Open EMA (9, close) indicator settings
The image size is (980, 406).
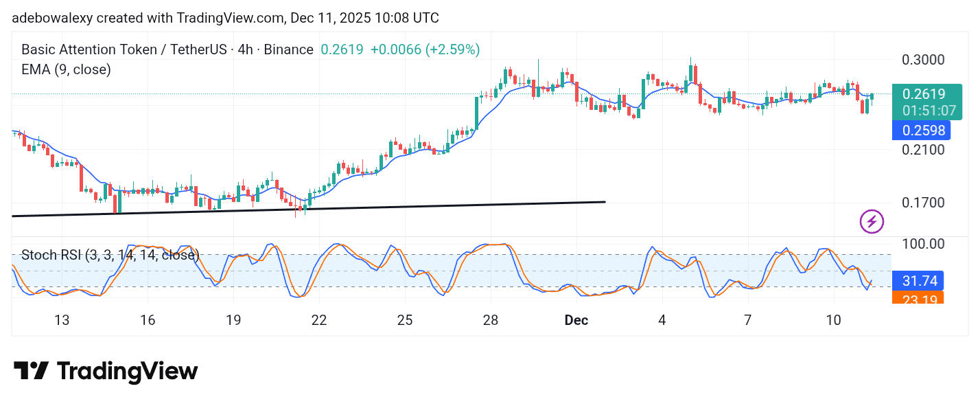[65, 69]
